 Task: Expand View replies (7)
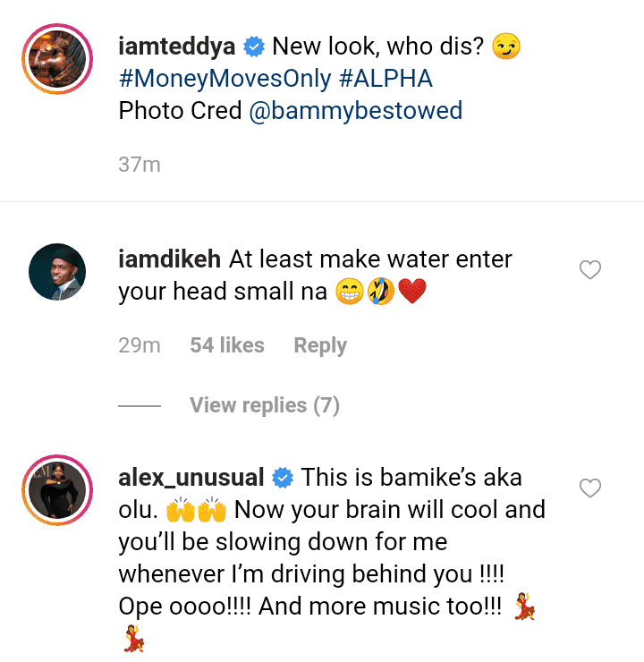click(x=265, y=405)
